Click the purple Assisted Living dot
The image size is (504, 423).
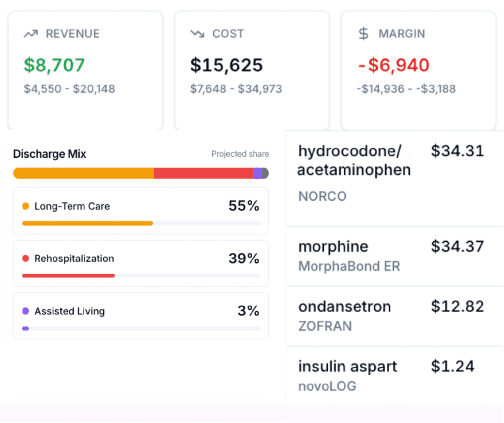click(25, 311)
